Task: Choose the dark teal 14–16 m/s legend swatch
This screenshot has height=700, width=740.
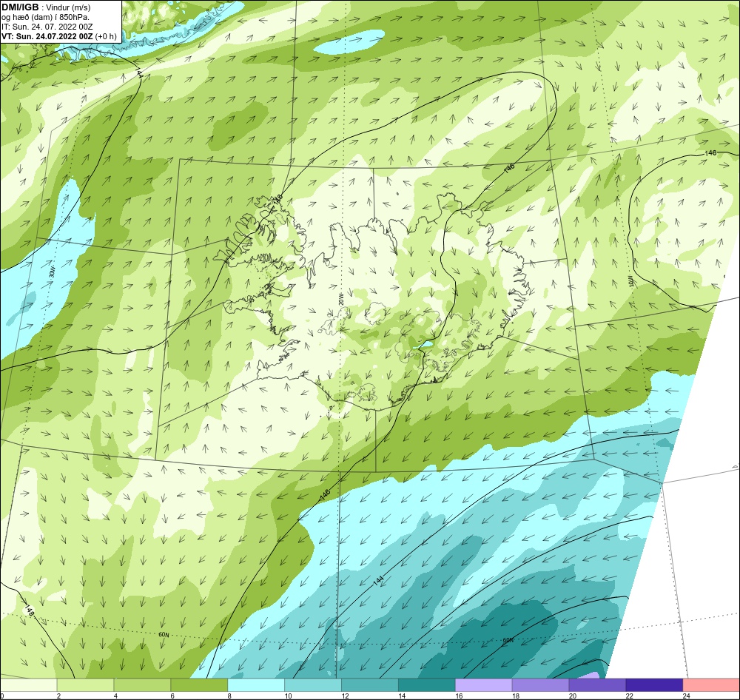Action: pos(427,685)
